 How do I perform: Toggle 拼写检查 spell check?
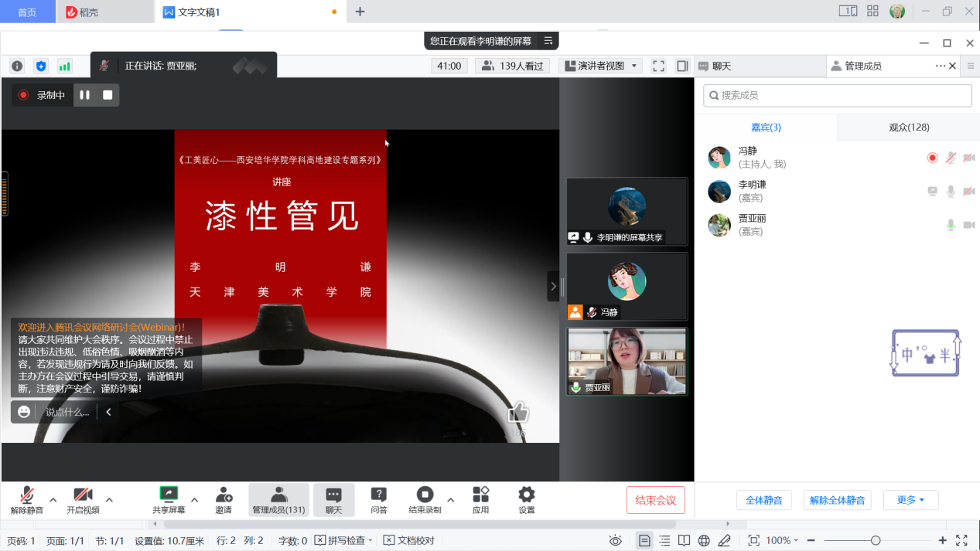pyautogui.click(x=344, y=540)
